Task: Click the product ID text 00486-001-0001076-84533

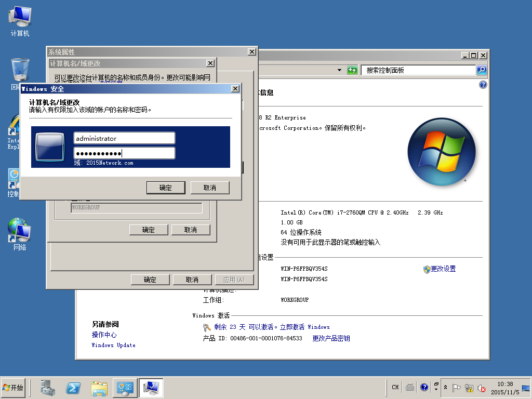Action: [266, 338]
